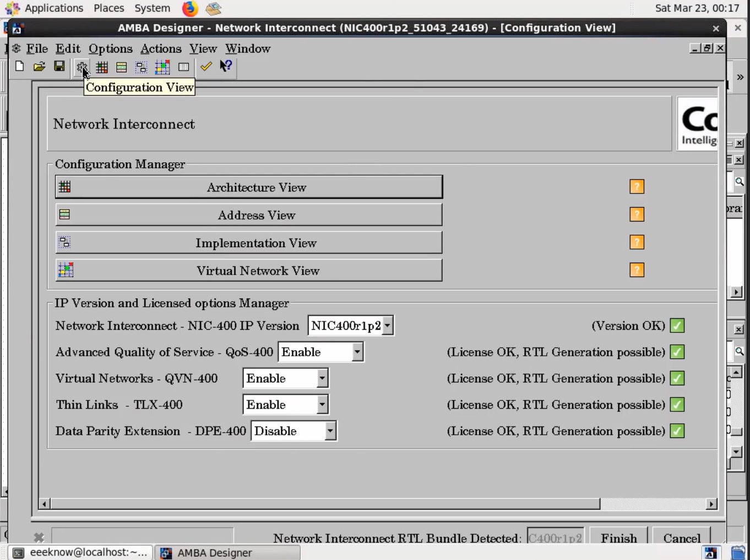Click the Save floppy-disk toolbar icon

coord(59,67)
